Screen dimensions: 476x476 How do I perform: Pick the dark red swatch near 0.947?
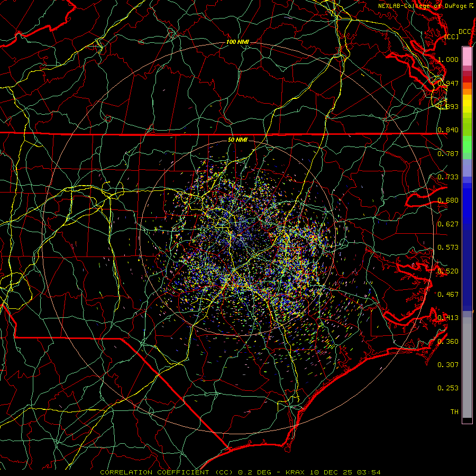coord(467,79)
